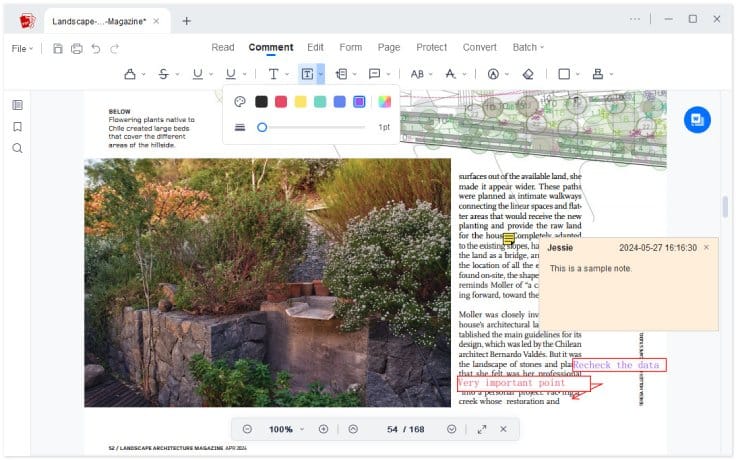736x460 pixels.
Task: Click the yellow sticky note on page
Action: [x=509, y=239]
